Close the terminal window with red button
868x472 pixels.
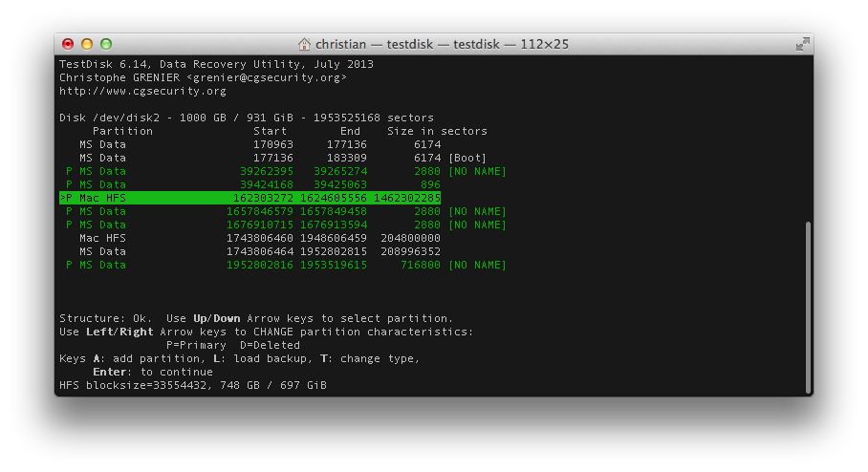[68, 44]
